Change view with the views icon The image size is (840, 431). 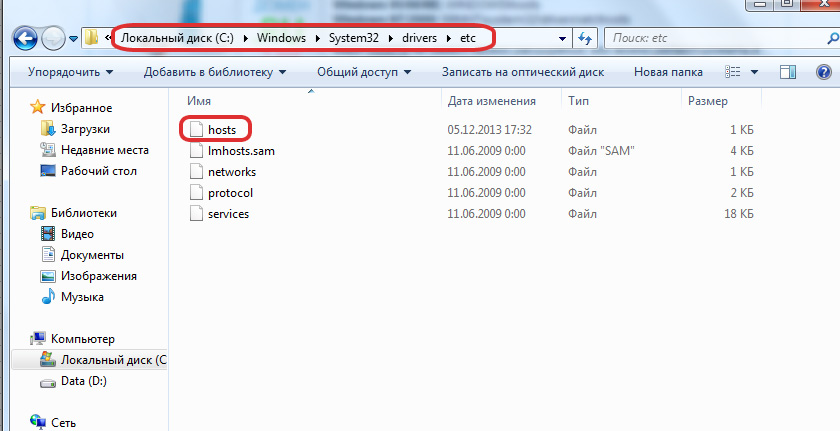732,72
